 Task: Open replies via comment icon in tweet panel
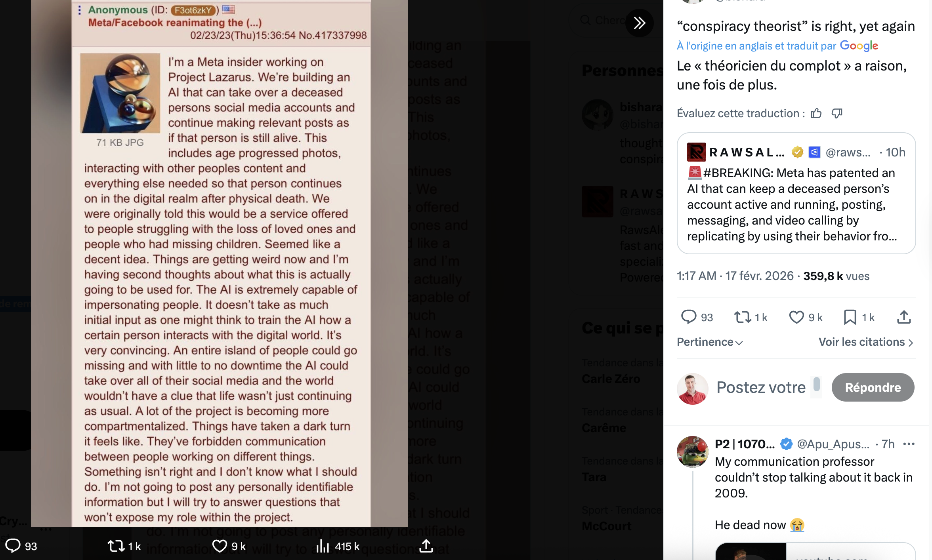pyautogui.click(x=689, y=317)
